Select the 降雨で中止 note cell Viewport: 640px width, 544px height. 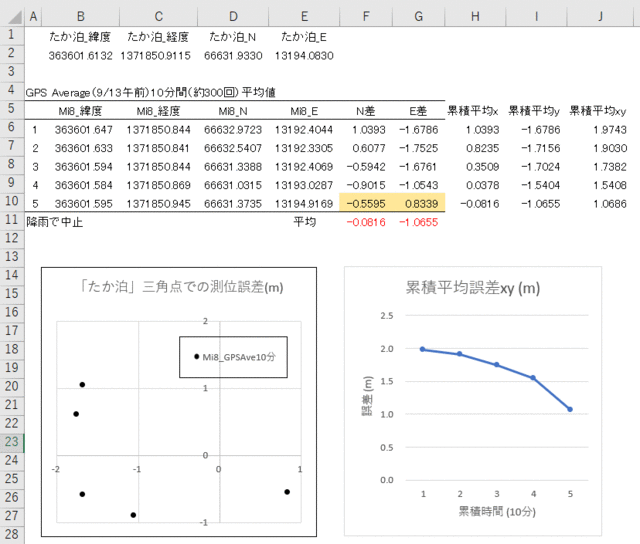pyautogui.click(x=55, y=222)
